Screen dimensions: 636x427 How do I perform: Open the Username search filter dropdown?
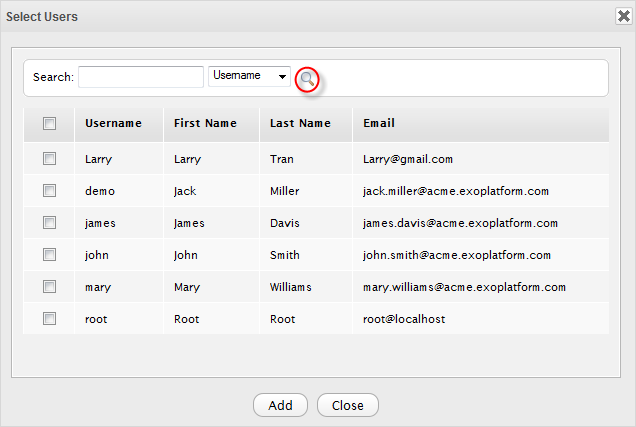(x=249, y=76)
